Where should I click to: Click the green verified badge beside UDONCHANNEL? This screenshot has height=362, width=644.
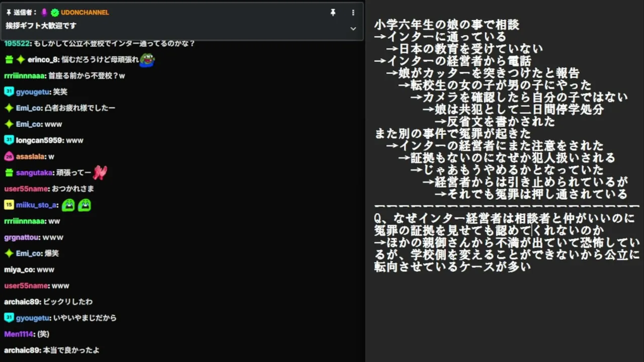tap(55, 13)
